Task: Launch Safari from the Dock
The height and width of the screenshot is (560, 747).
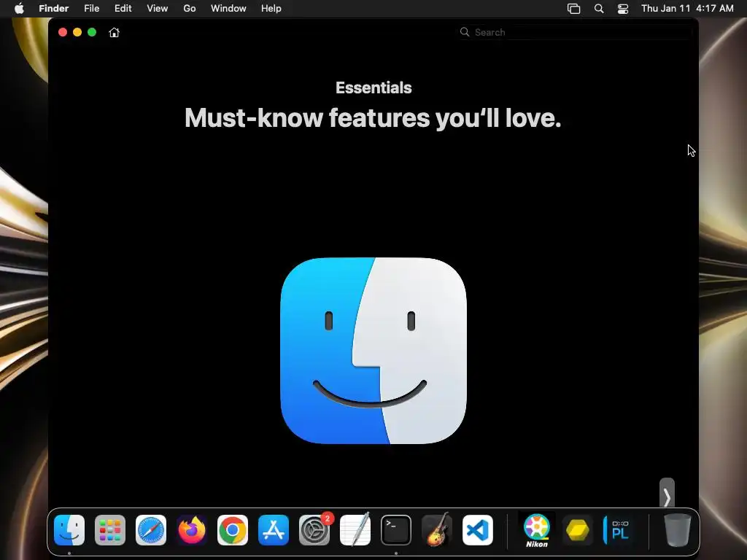Action: (151, 530)
